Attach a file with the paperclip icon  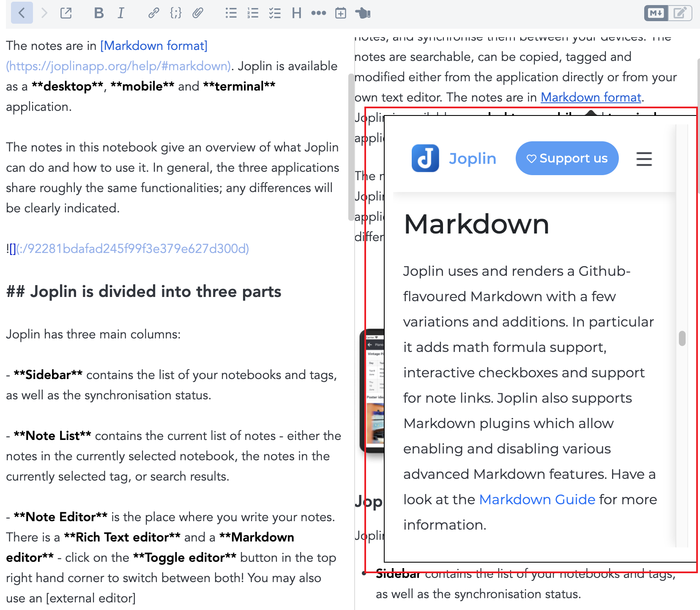tap(198, 13)
